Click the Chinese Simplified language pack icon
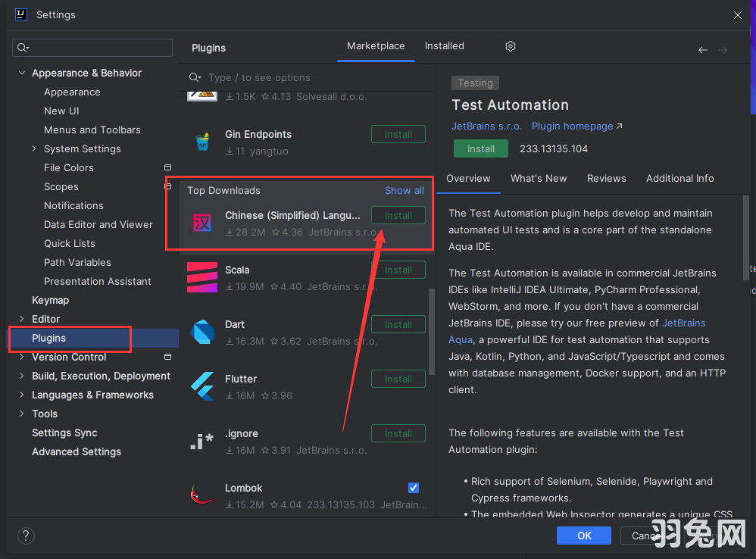756x559 pixels. [202, 223]
